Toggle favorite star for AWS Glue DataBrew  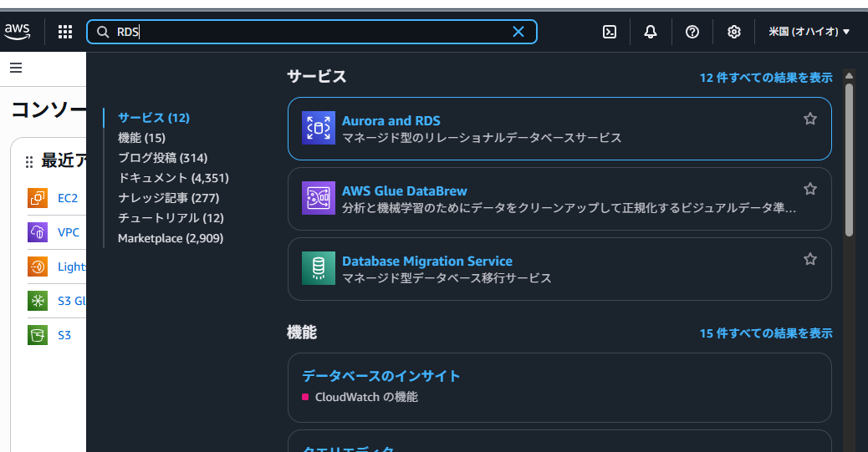(x=809, y=189)
